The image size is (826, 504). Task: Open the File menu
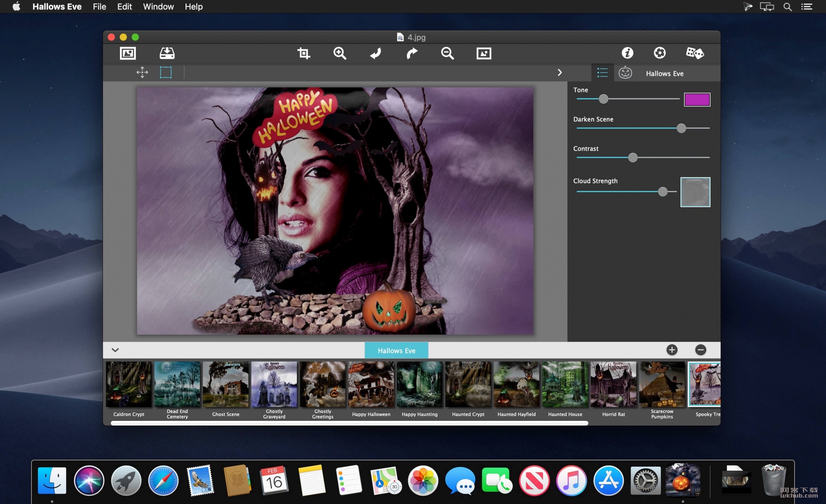point(99,7)
